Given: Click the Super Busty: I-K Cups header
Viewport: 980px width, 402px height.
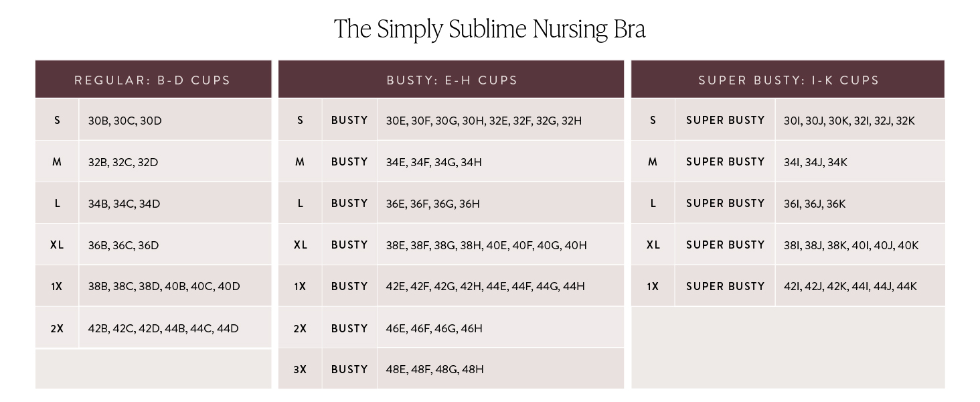Looking at the screenshot, I should tap(788, 80).
